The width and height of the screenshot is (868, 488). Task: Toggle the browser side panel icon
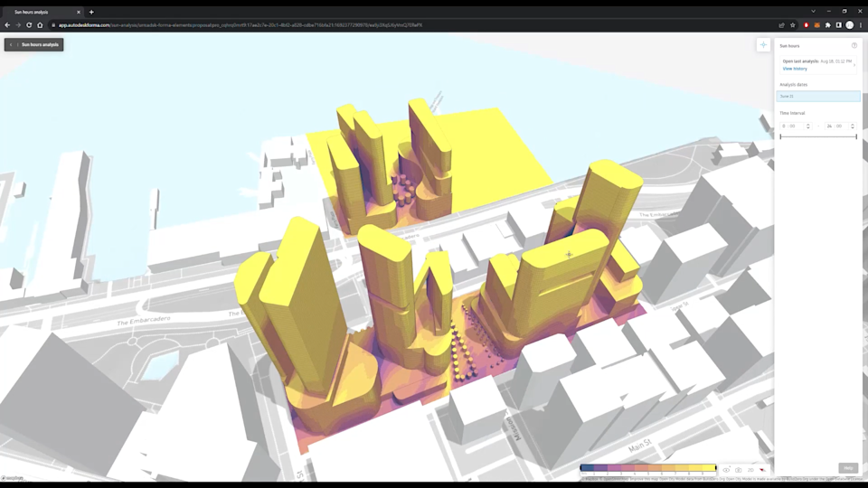point(839,25)
